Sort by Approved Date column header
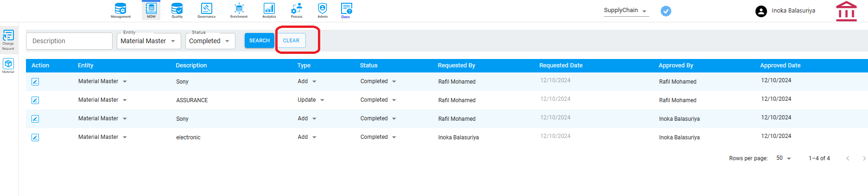This screenshot has height=196, width=868. (x=780, y=65)
